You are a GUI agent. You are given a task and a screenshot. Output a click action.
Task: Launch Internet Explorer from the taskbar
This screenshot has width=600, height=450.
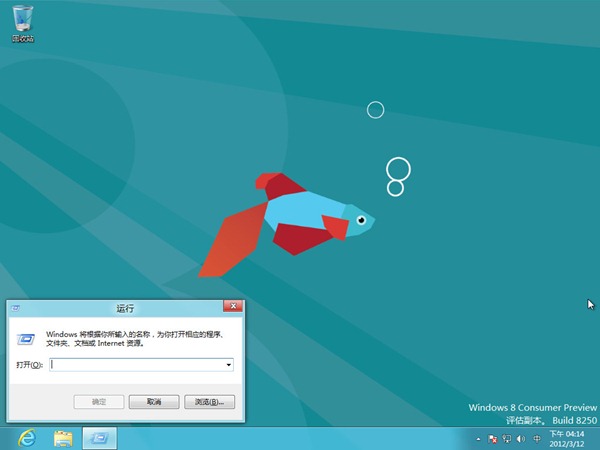tap(27, 438)
